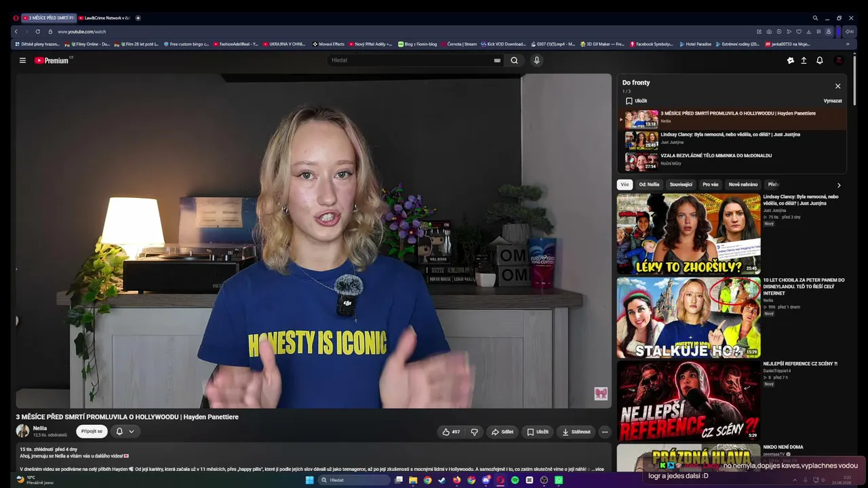Open bookmark Free custom bingo

click(x=186, y=44)
